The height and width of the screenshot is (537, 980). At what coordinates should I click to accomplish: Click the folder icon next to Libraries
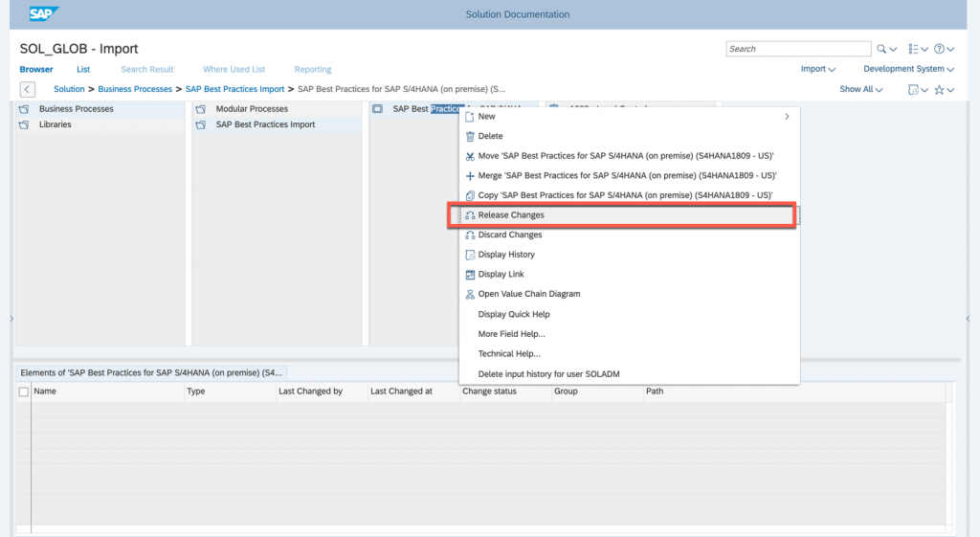point(24,124)
